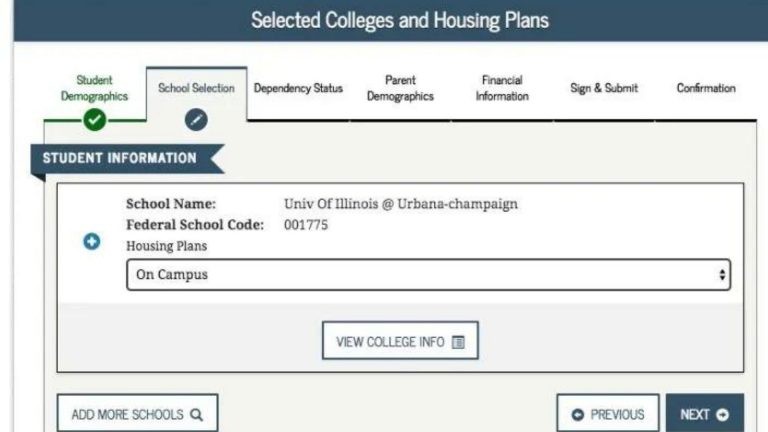768x432 pixels.
Task: Switch to the Student Demographics tab
Action: coord(95,88)
